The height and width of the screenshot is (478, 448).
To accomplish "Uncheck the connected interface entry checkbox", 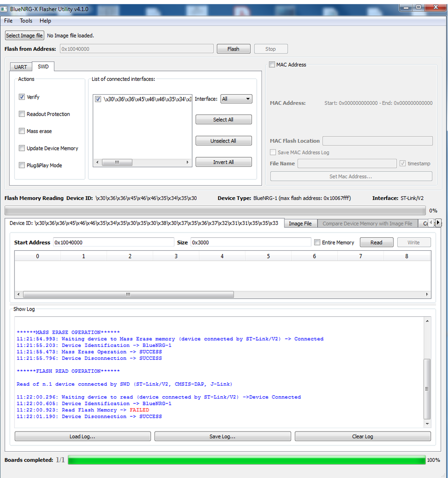I will coord(98,99).
